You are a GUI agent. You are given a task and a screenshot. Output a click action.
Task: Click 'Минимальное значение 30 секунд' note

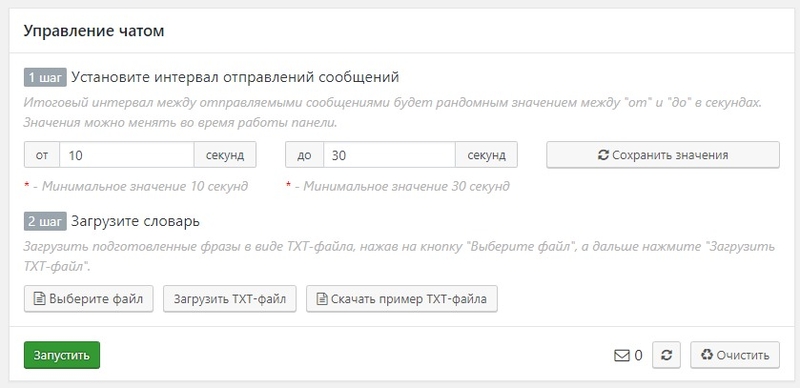406,186
